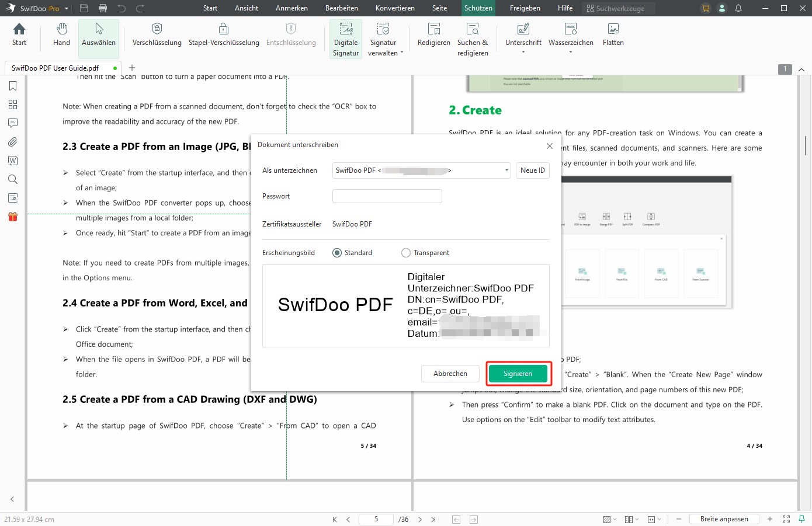The height and width of the screenshot is (526, 812).
Task: Click the Breite anpassen zoom button
Action: [x=724, y=519]
